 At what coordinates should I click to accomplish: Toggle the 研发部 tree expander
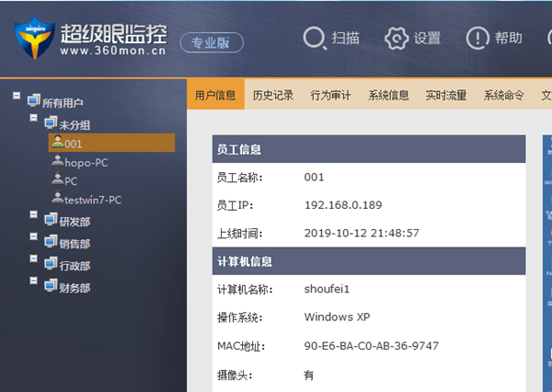tap(33, 214)
